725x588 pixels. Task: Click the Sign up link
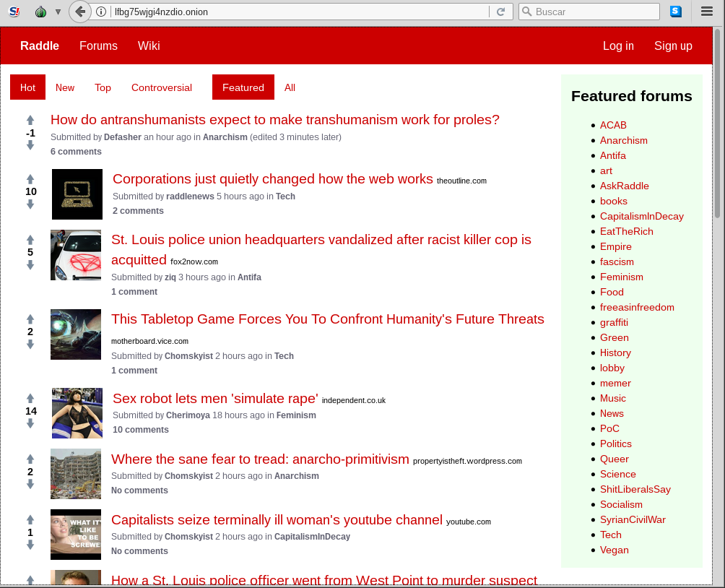click(x=673, y=46)
